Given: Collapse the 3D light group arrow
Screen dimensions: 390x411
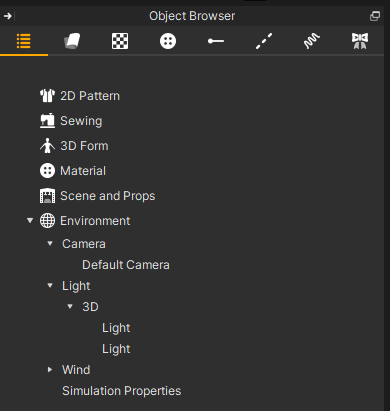Looking at the screenshot, I should [70, 306].
